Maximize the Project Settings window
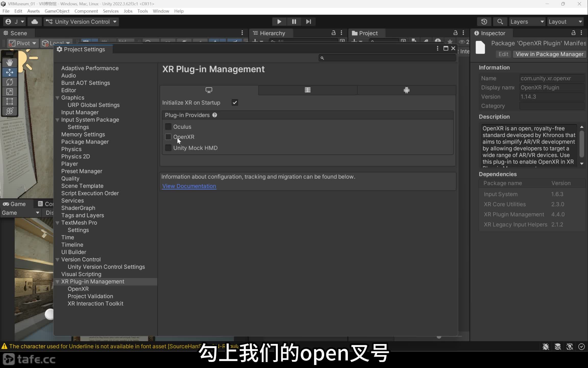The width and height of the screenshot is (588, 368). 446,49
